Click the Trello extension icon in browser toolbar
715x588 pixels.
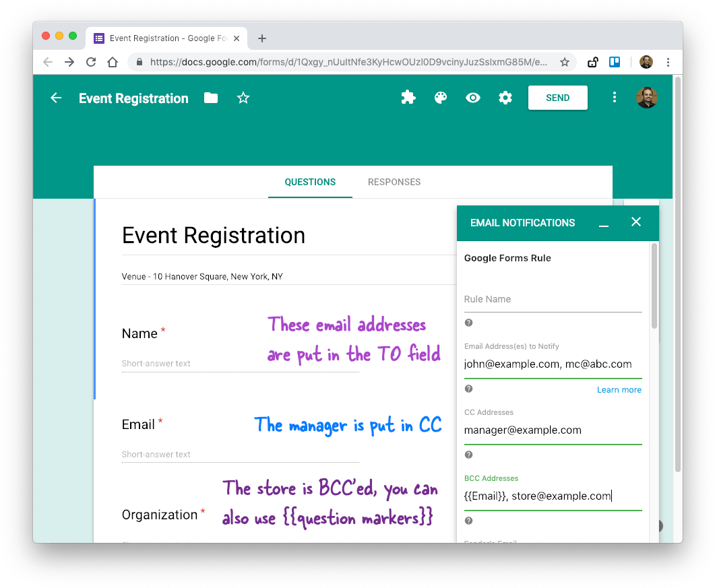point(615,62)
